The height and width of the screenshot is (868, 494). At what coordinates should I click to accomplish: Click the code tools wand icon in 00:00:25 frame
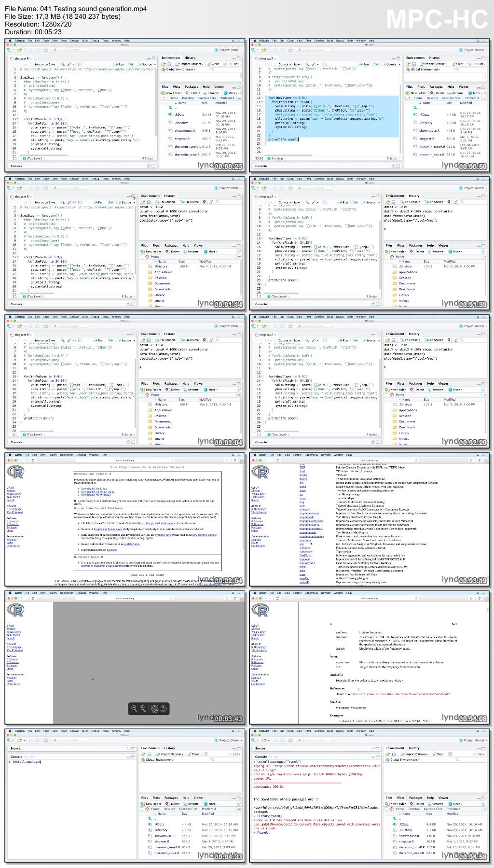(x=69, y=64)
